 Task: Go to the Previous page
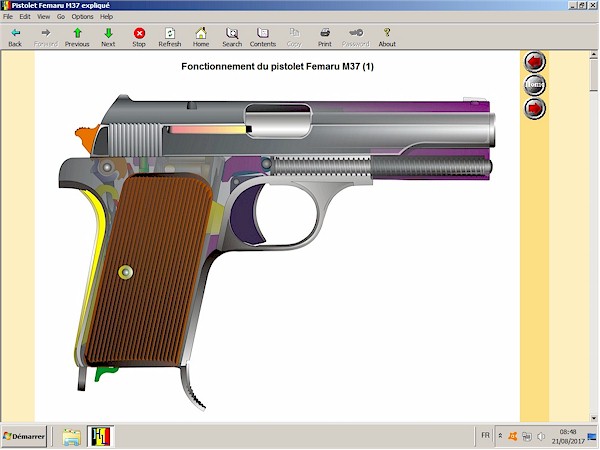(77, 38)
